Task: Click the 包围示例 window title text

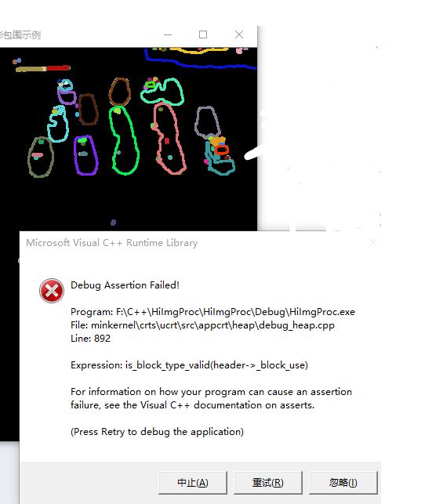Action: [x=20, y=34]
